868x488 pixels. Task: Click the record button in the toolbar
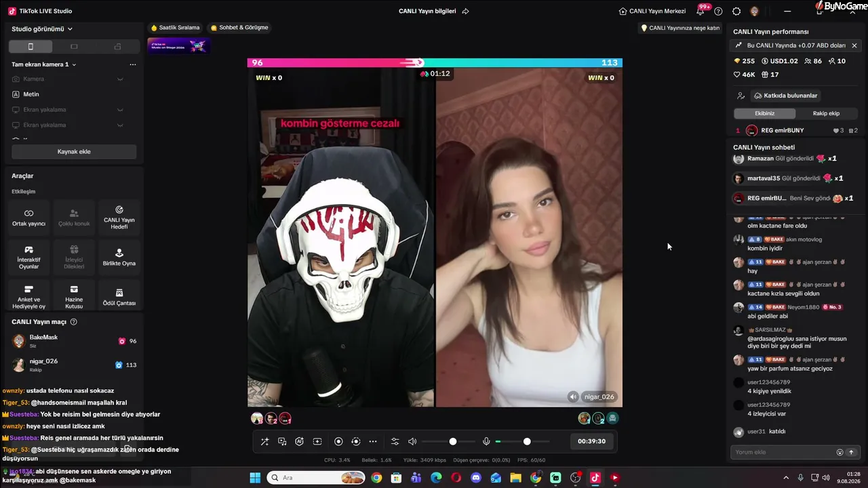click(x=338, y=441)
